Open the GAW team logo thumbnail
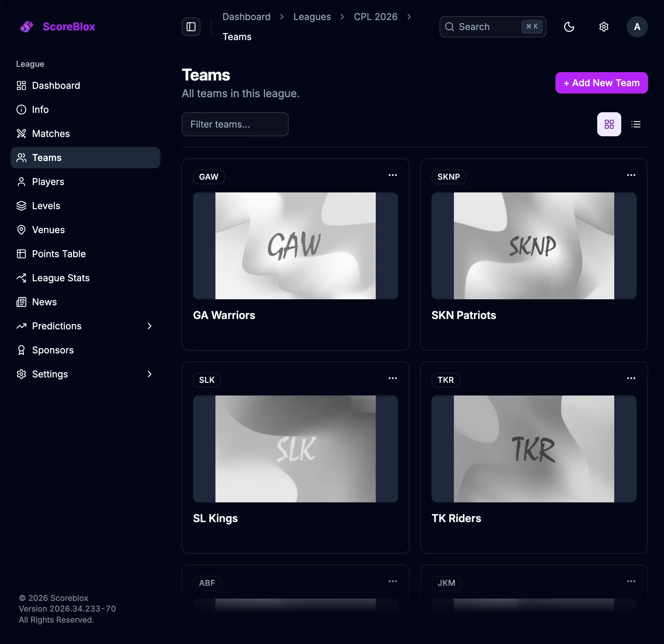 click(x=295, y=246)
